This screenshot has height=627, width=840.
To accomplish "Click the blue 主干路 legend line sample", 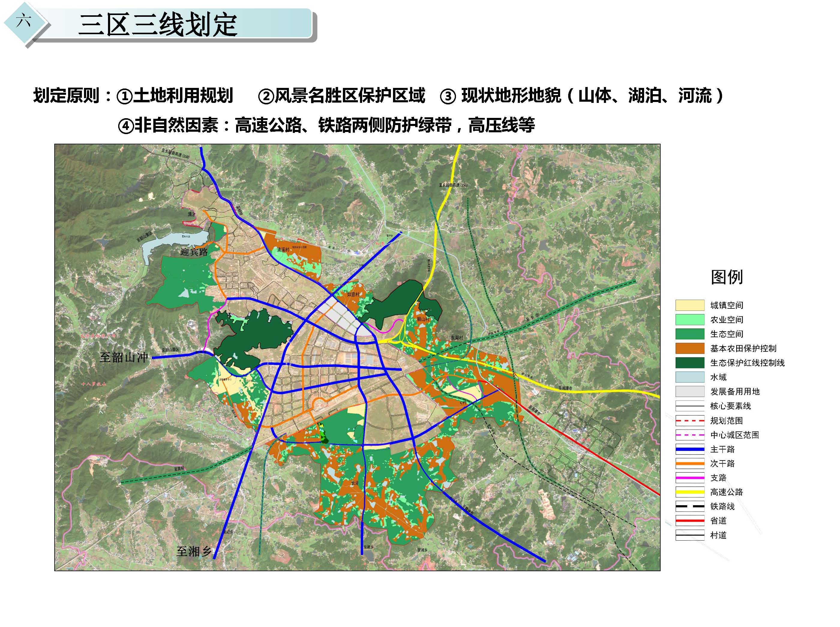I will 690,449.
